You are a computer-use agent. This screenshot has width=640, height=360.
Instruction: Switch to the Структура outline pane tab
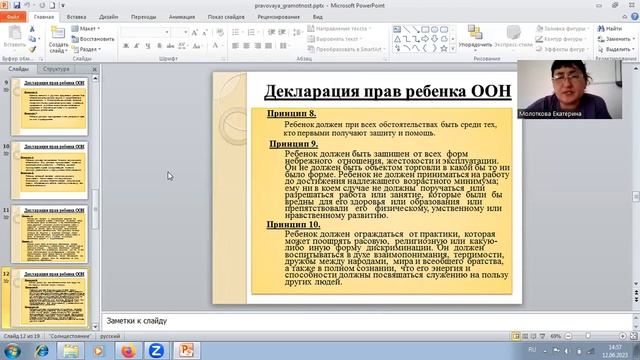tap(56, 69)
